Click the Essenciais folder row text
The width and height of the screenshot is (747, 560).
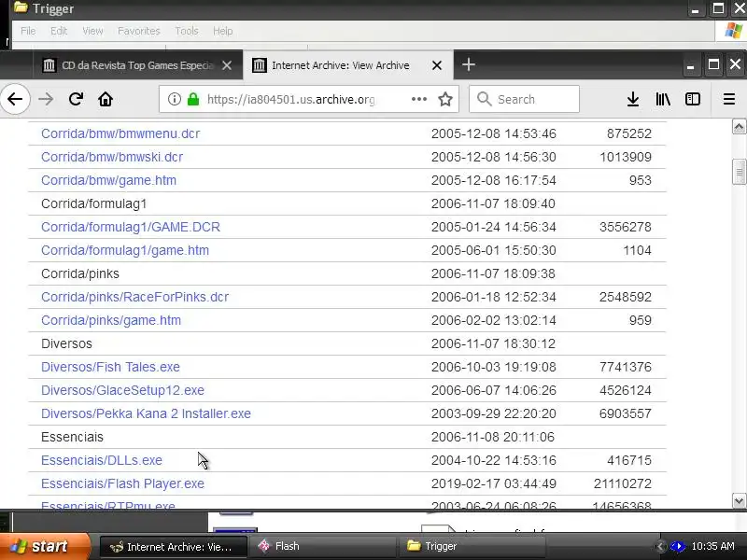click(x=72, y=437)
